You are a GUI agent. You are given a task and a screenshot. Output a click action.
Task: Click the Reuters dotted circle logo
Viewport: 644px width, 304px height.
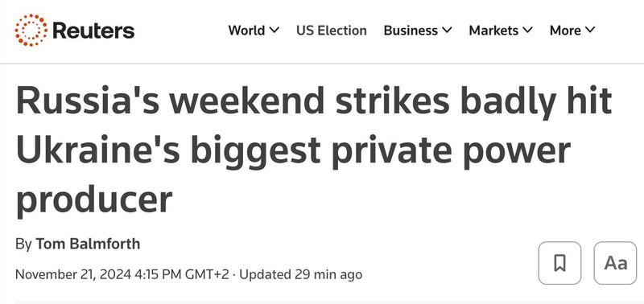(31, 30)
